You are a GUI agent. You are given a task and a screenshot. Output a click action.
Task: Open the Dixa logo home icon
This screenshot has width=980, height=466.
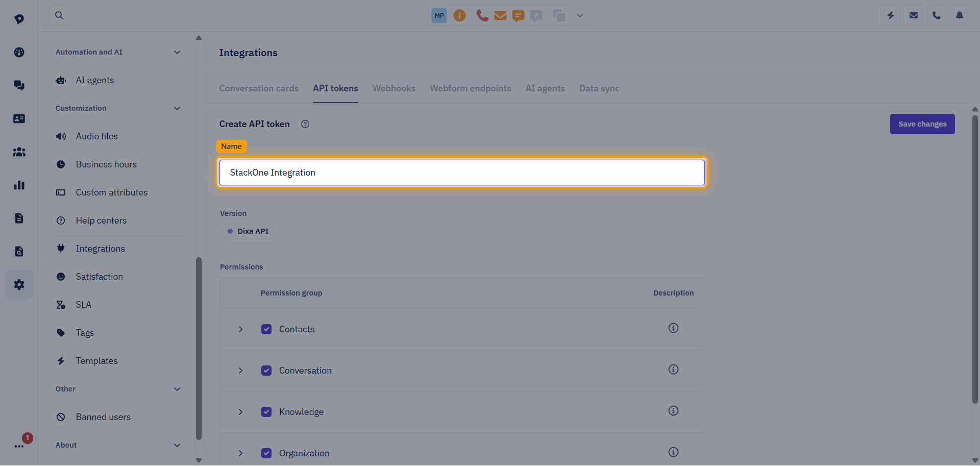19,19
